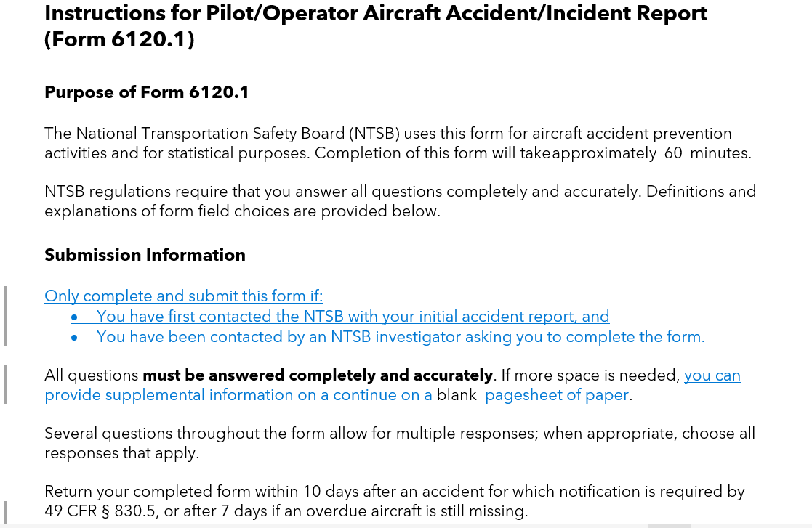The height and width of the screenshot is (528, 812).
Task: Click the inserted words "you can"
Action: click(x=712, y=375)
